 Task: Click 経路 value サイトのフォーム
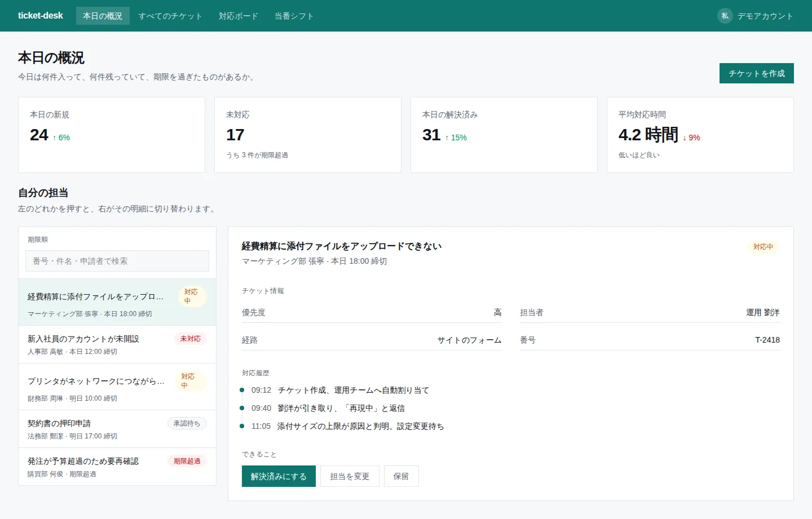469,340
